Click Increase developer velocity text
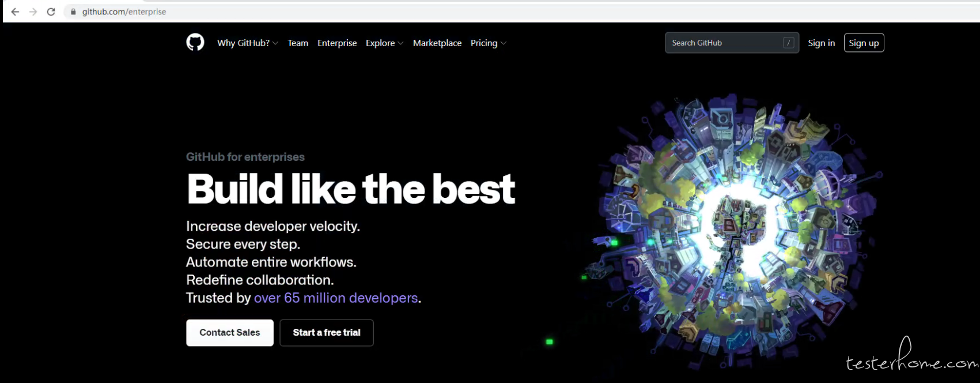The height and width of the screenshot is (383, 980). [x=273, y=226]
